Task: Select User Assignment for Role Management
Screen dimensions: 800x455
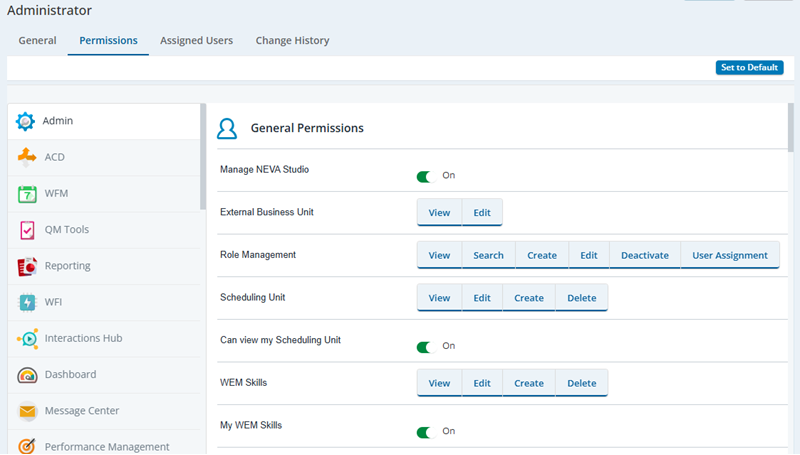Action: 730,255
